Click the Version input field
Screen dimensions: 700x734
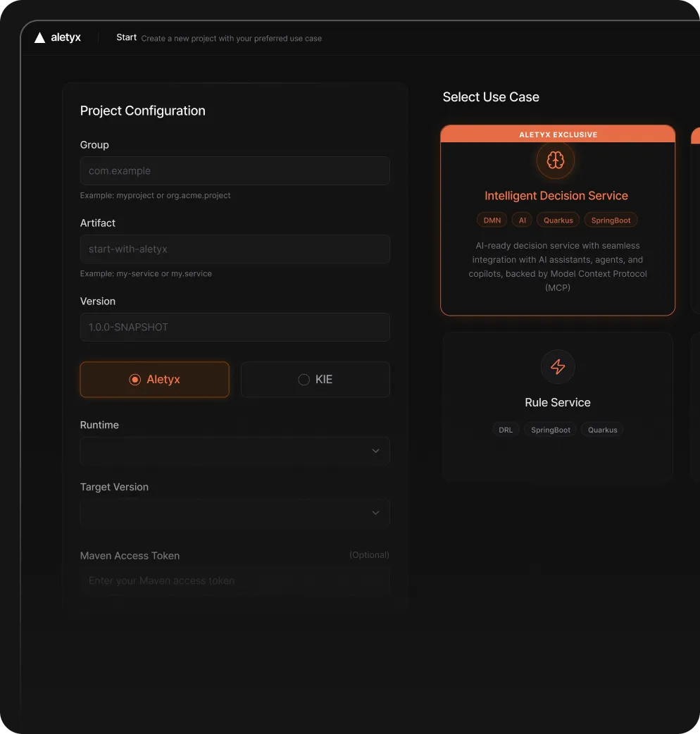click(x=235, y=327)
